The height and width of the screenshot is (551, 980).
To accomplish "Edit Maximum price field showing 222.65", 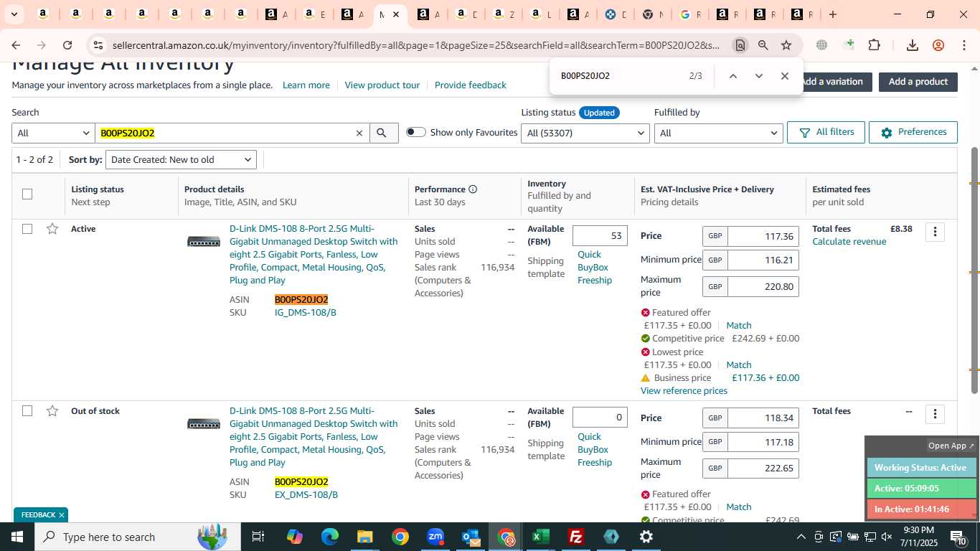I will pos(763,468).
